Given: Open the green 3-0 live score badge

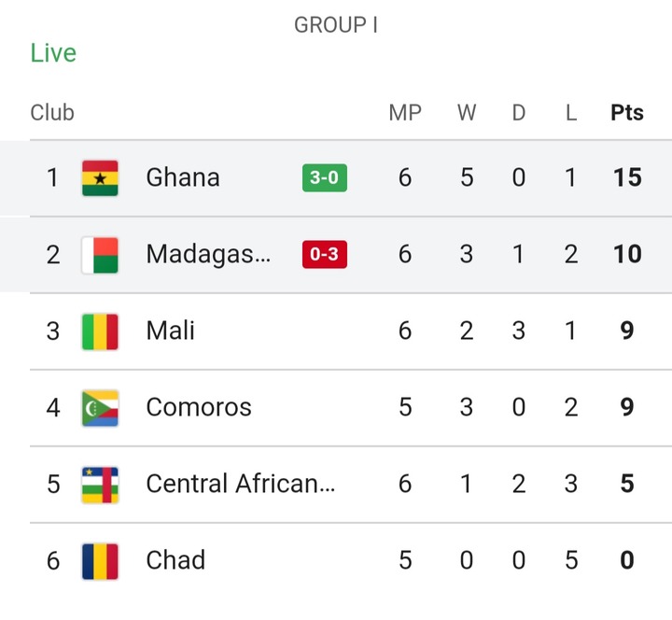Looking at the screenshot, I should (x=325, y=177).
